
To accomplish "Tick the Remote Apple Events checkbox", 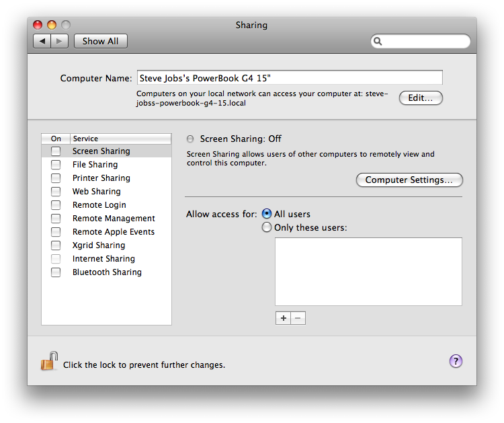I will click(x=56, y=232).
